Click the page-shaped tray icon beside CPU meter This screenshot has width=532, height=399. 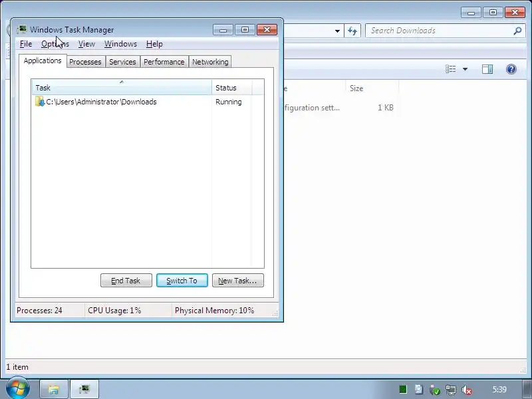(x=419, y=390)
